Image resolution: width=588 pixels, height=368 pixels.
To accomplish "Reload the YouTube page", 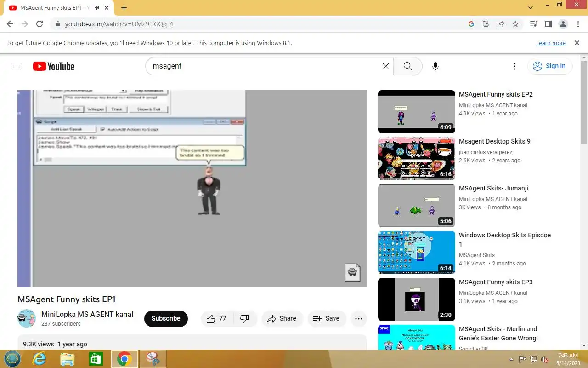I will point(40,24).
